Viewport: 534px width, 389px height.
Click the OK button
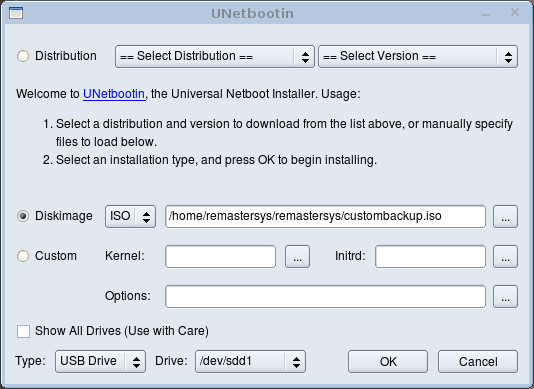point(388,361)
